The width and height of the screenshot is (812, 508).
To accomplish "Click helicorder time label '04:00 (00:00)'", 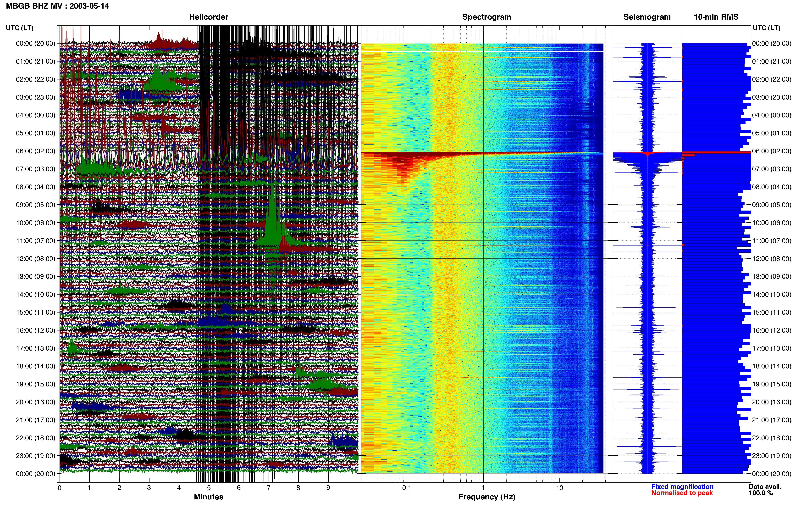I will pos(36,115).
